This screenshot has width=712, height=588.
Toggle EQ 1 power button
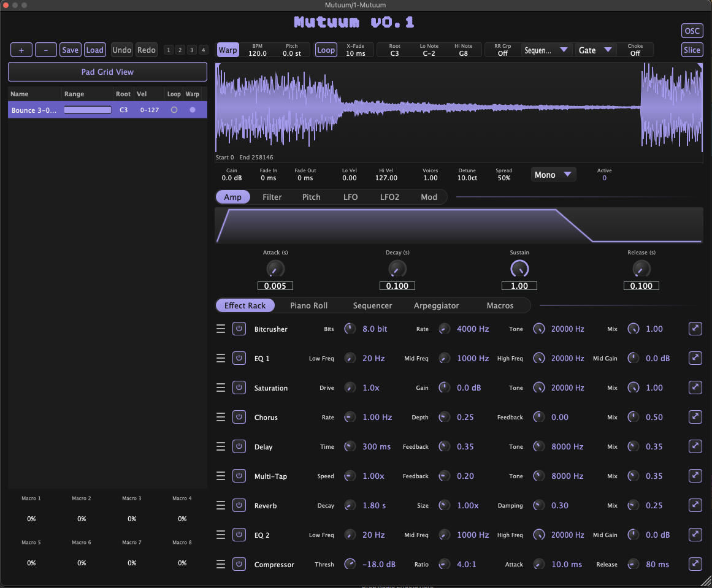(x=239, y=358)
